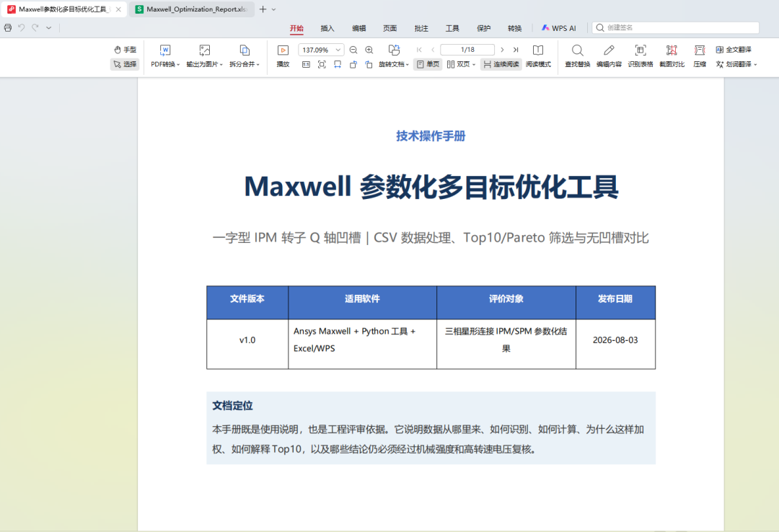Screen dimensions: 779x532
Task: Select the Hand (手型) tool
Action: click(125, 50)
